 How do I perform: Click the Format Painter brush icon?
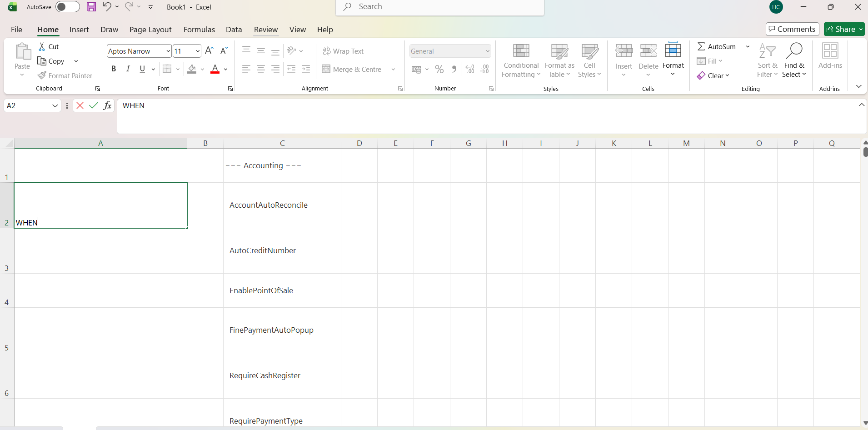click(42, 75)
